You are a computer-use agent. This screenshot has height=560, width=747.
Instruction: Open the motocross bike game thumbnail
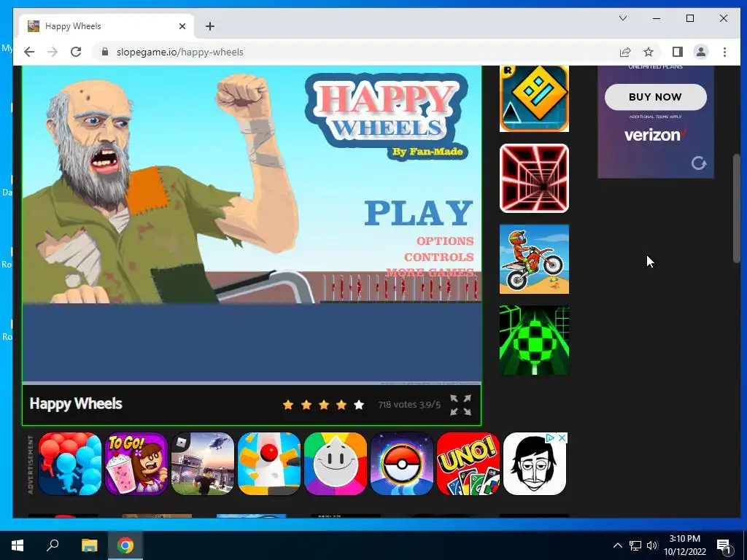pyautogui.click(x=534, y=259)
